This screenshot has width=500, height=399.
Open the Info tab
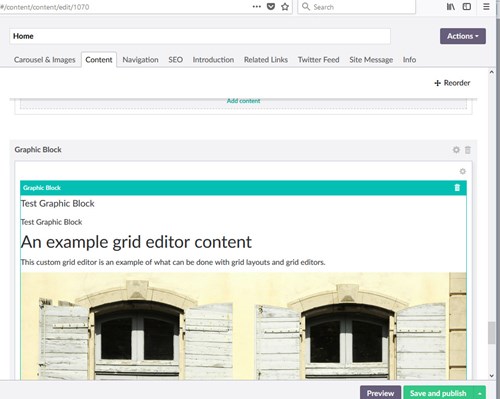(x=409, y=60)
